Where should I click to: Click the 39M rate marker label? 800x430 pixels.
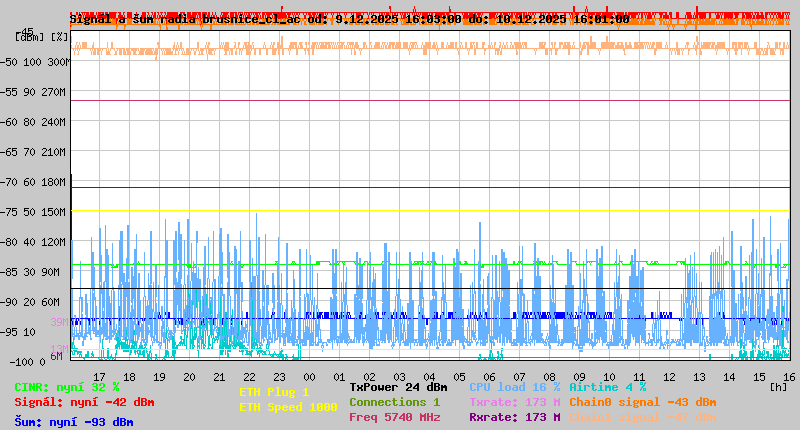coord(59,322)
